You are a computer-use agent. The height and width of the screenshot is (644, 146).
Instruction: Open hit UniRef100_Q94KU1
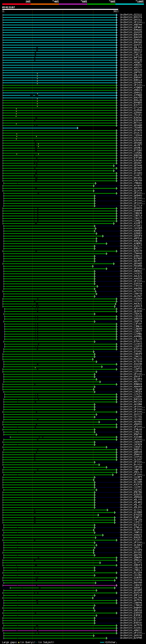[x=131, y=40]
